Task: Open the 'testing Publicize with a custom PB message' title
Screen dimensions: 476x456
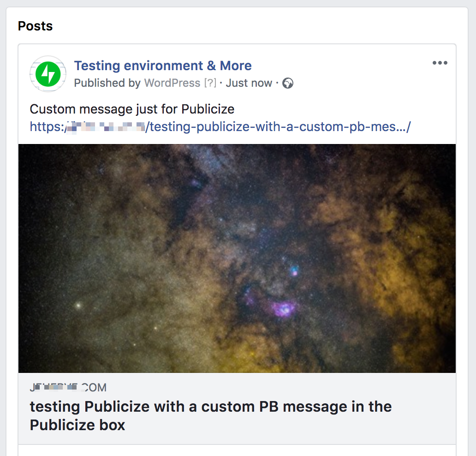Action: point(210,407)
